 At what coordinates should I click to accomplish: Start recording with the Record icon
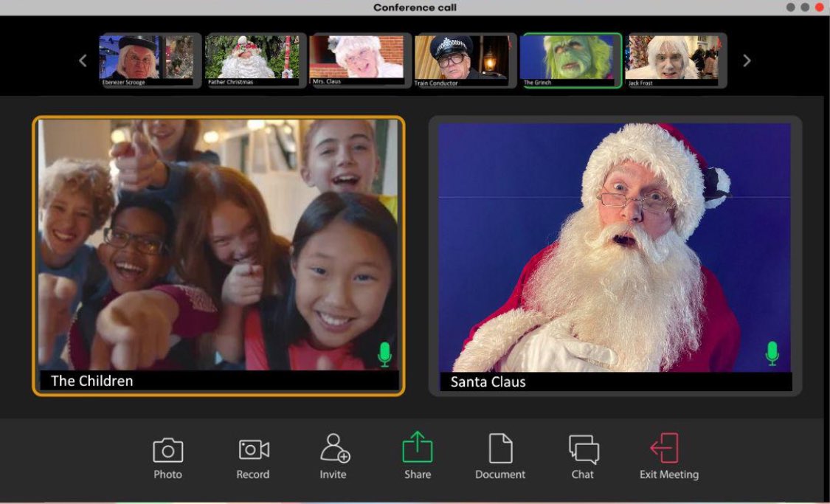pyautogui.click(x=254, y=449)
